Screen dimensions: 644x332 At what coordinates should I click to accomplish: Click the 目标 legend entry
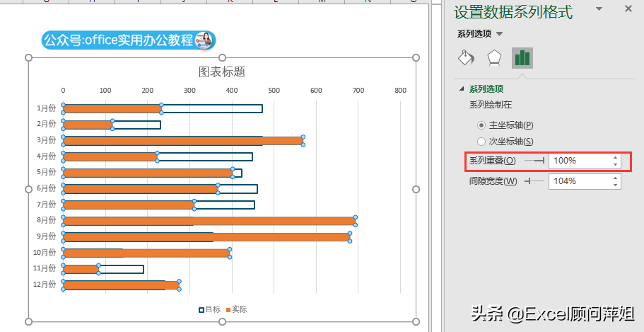click(x=209, y=309)
